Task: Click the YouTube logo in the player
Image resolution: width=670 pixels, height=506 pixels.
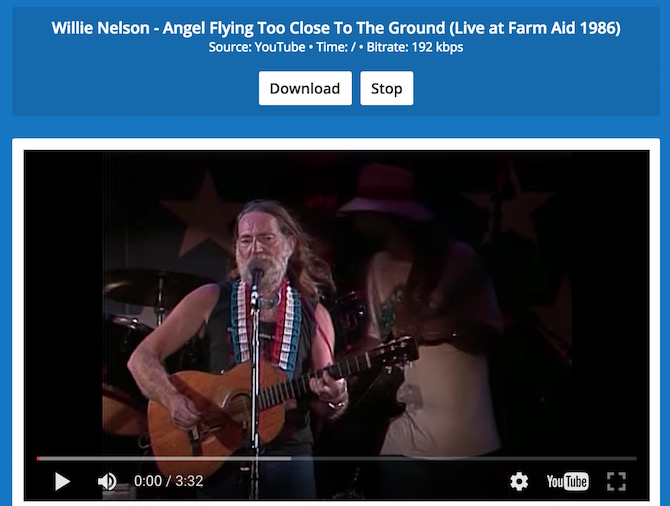Action: point(567,482)
